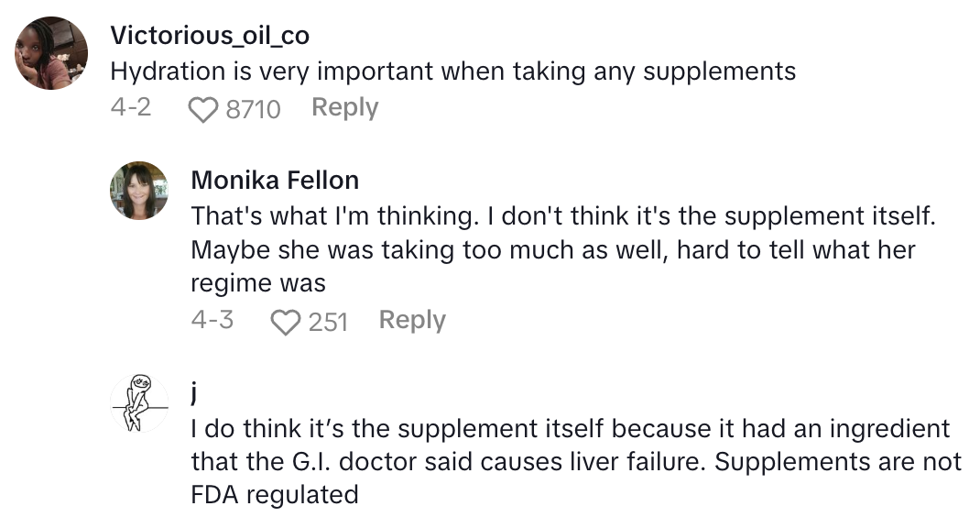Open Monika Fellon's profile picture
980x517 pixels.
pos(139,191)
